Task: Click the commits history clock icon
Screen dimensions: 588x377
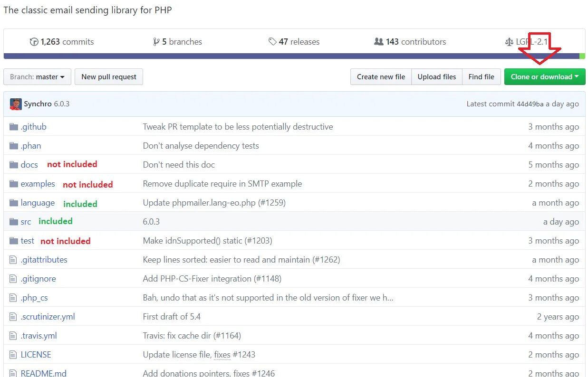Action: click(x=34, y=42)
